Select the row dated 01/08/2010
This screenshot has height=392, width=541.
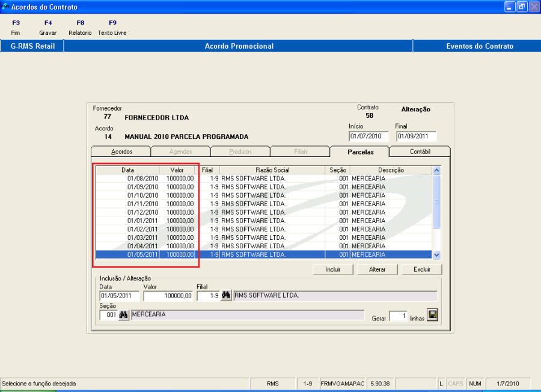tap(264, 179)
